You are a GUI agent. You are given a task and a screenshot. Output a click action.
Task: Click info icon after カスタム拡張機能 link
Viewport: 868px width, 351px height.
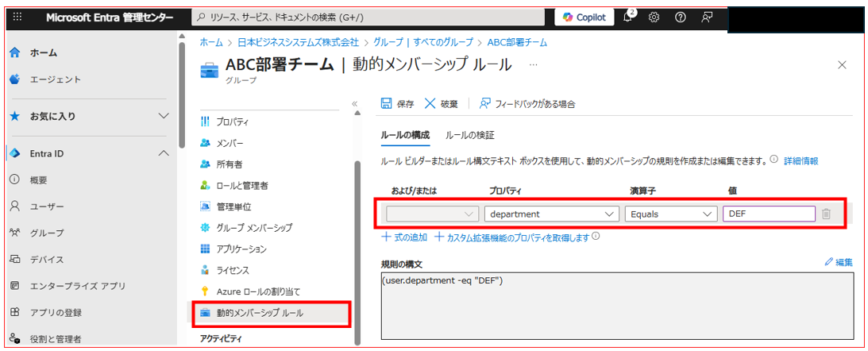(596, 237)
